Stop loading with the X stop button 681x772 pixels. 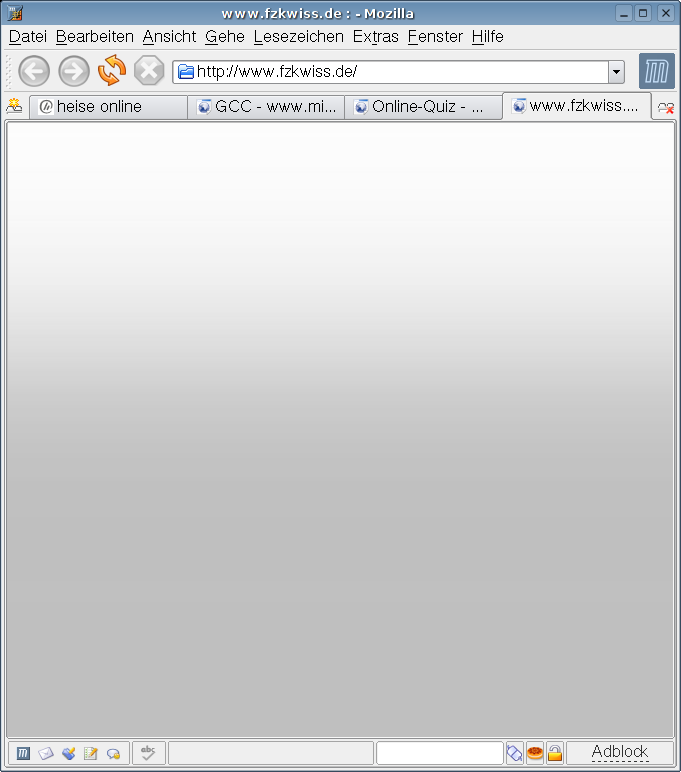pos(149,71)
